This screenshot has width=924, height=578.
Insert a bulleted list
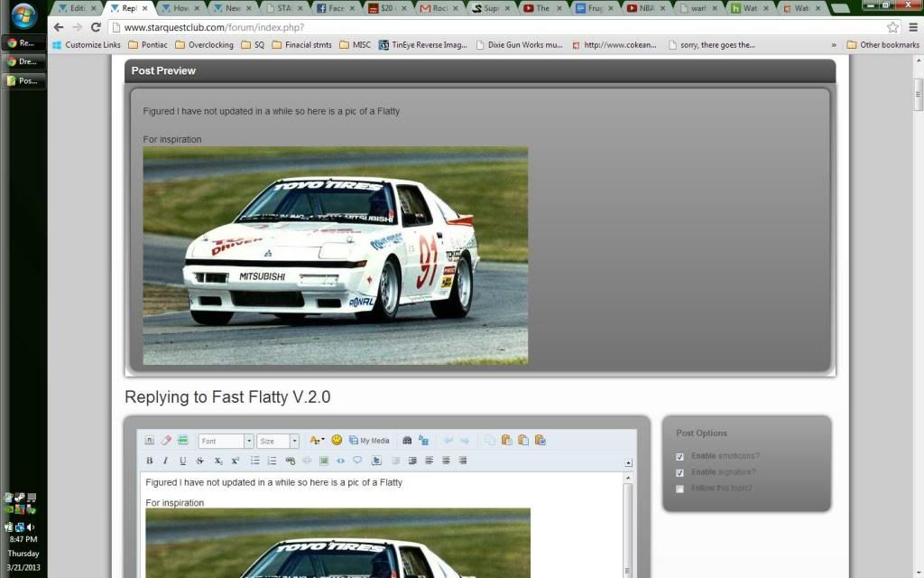(x=255, y=461)
